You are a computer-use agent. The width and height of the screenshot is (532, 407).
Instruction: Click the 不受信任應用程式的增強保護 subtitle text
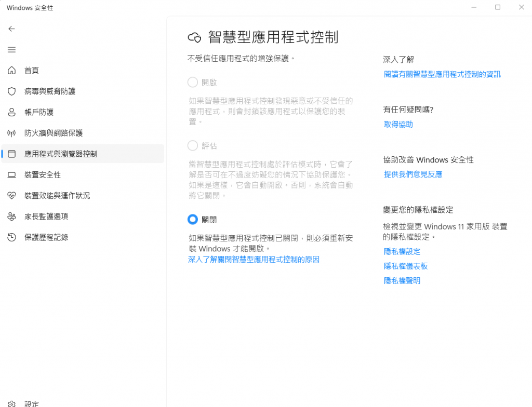(241, 59)
